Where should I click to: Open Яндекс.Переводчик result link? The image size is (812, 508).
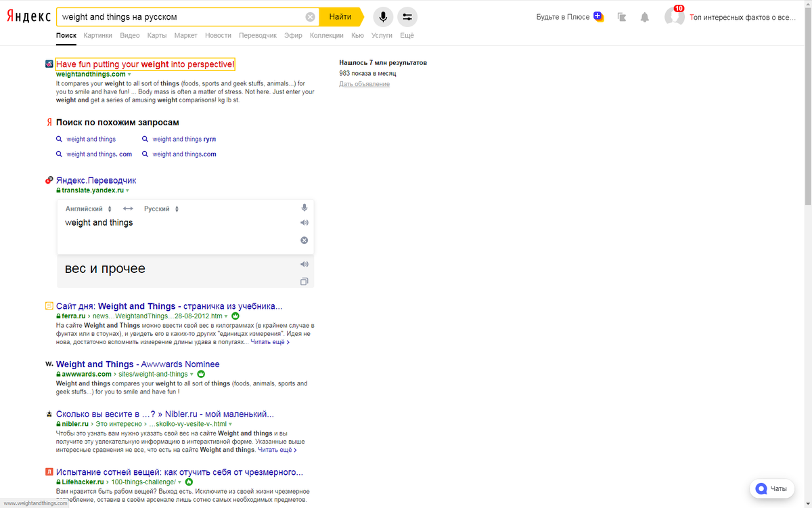point(96,180)
